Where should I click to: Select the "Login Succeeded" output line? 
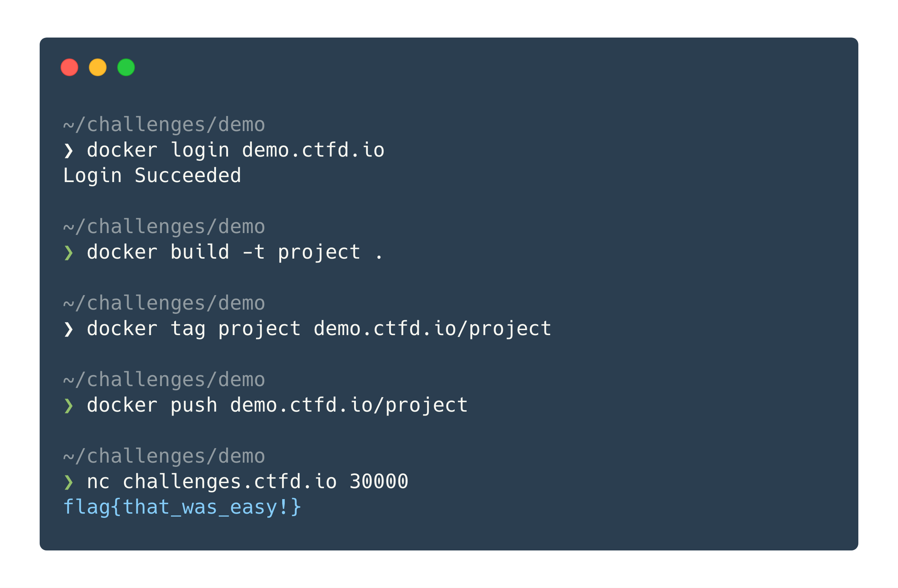(152, 175)
